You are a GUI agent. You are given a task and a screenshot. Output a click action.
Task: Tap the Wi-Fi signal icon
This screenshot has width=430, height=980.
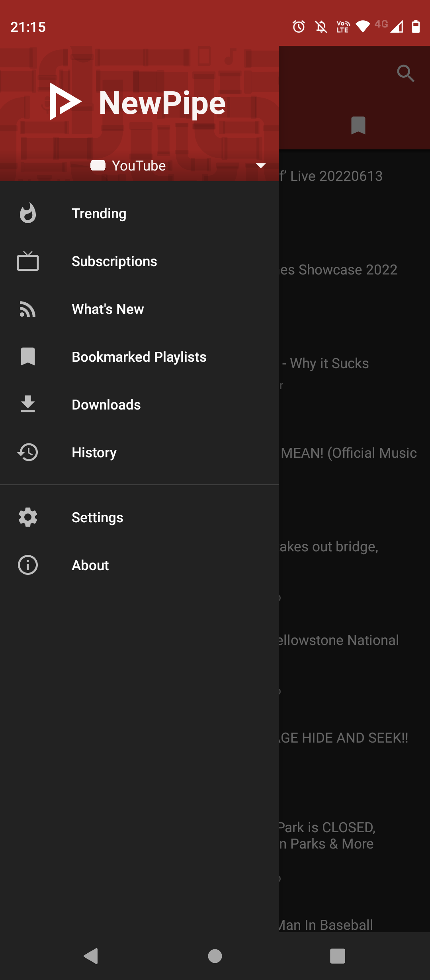click(x=363, y=27)
